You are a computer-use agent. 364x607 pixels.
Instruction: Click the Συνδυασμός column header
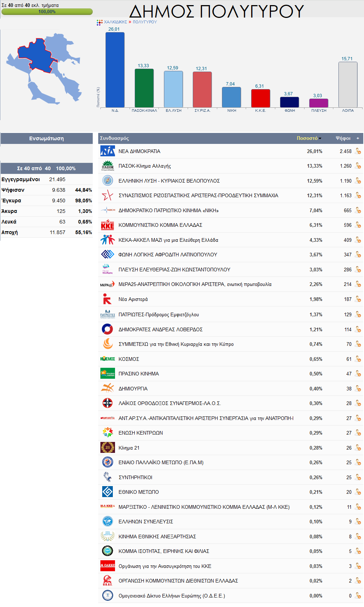(x=114, y=138)
